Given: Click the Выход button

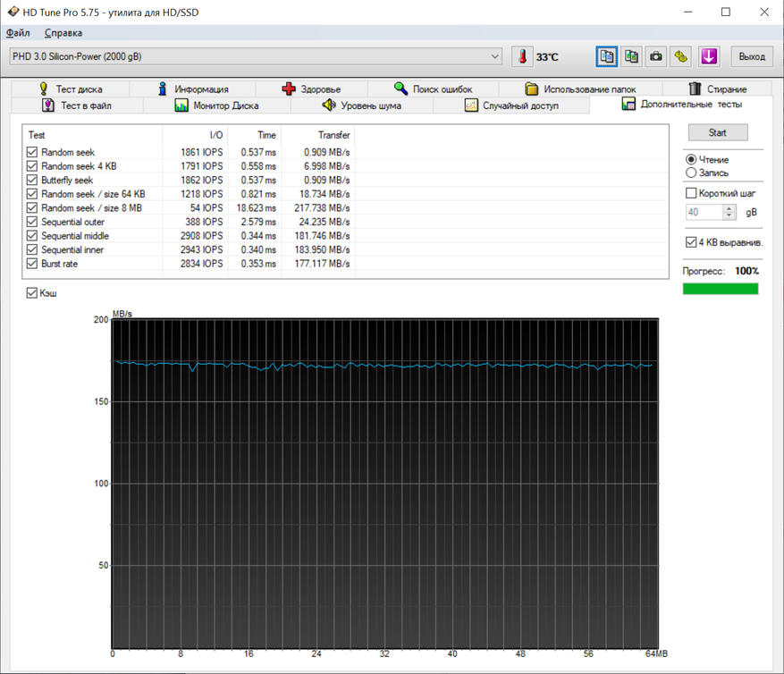Looking at the screenshot, I should pyautogui.click(x=752, y=56).
